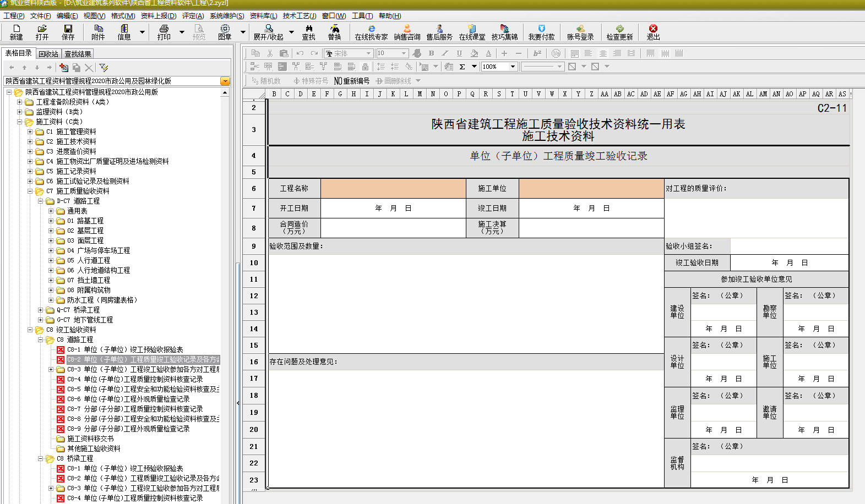
Task: Select C8-1 竣工预验收报验表 under 道路工程
Action: click(125, 349)
